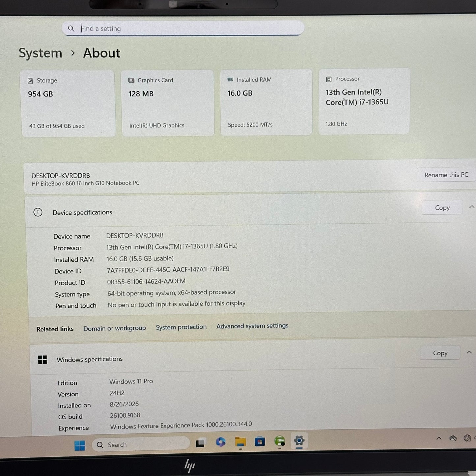This screenshot has width=476, height=476.
Task: Click the version value '24H2'
Action: (117, 393)
